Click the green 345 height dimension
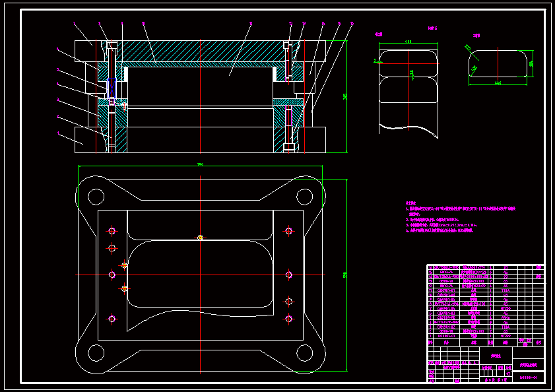555x392 pixels. pos(345,96)
